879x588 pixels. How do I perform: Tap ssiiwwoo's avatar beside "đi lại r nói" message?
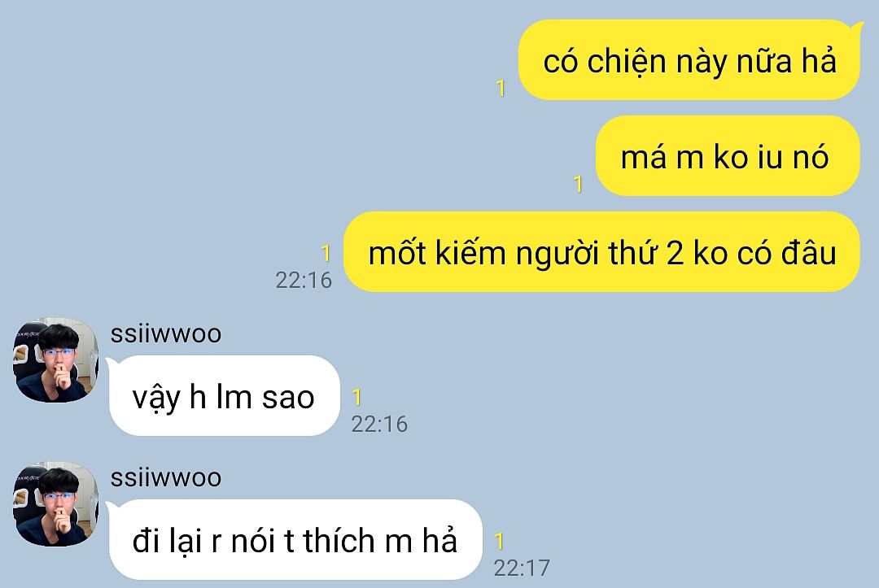click(x=55, y=504)
